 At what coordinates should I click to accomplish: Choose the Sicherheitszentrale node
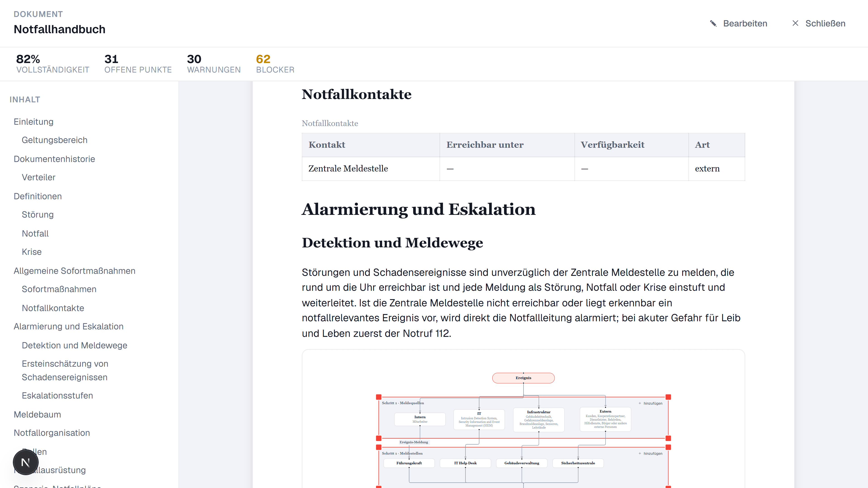[x=578, y=463]
